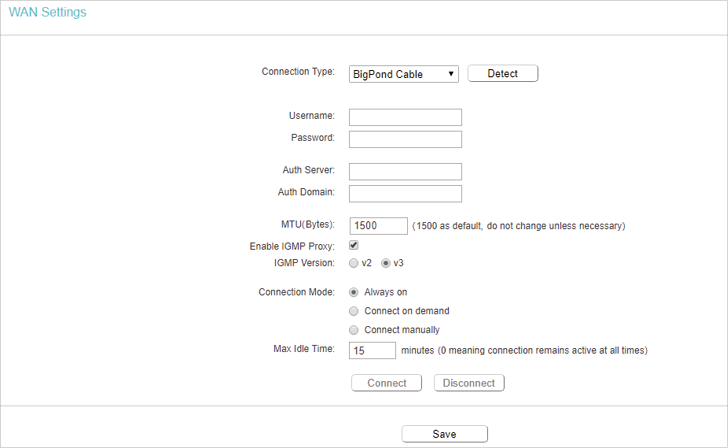This screenshot has height=448, width=728.
Task: Click the Max Idle Time field
Action: point(372,351)
